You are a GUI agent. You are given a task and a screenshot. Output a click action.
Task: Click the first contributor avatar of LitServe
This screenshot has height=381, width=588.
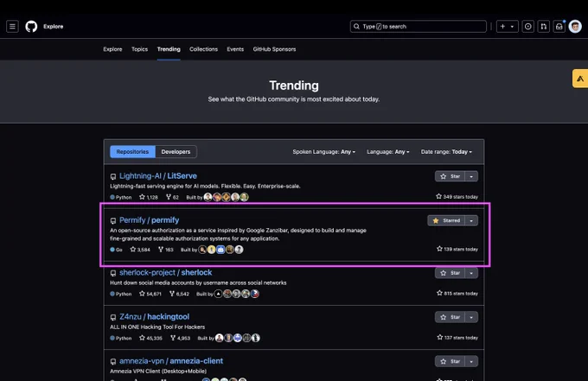[x=208, y=197]
